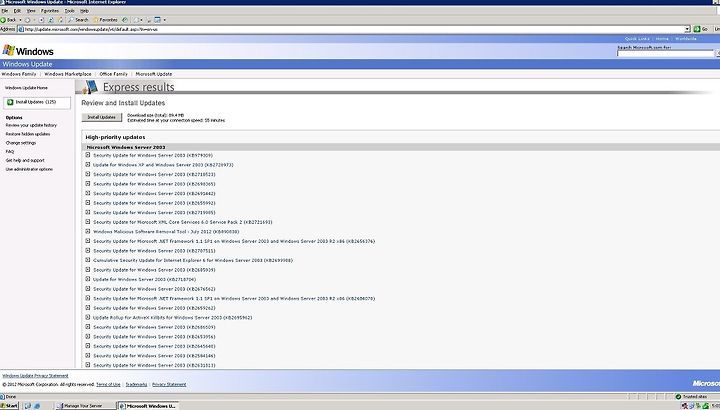This screenshot has height=410, width=720.
Task: Go back with the Back button
Action: coord(9,20)
